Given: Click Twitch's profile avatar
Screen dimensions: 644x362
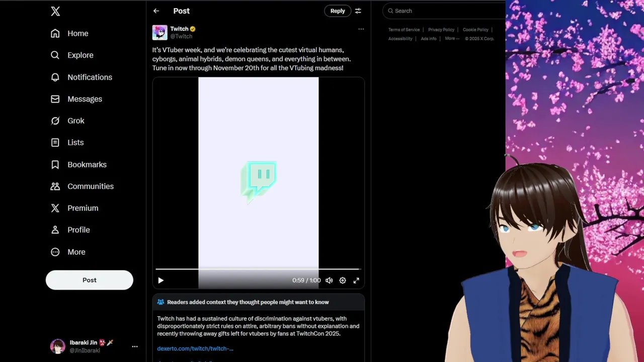Looking at the screenshot, I should tap(159, 33).
